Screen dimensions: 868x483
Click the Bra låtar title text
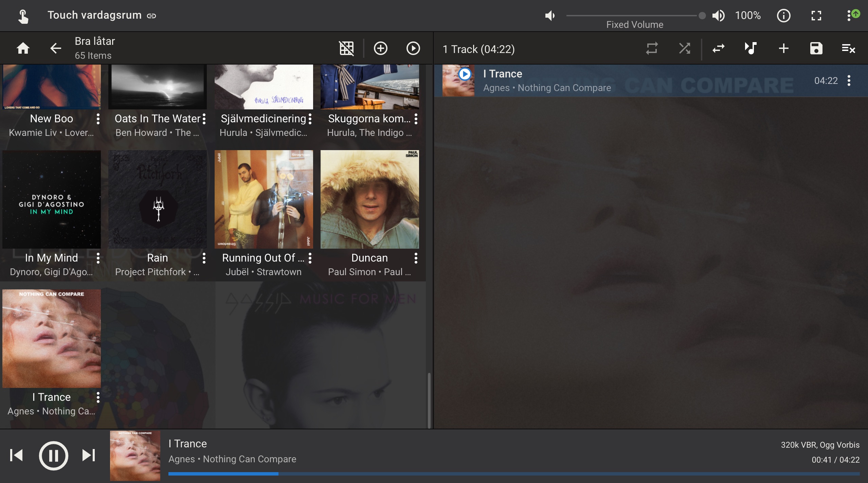(x=95, y=41)
